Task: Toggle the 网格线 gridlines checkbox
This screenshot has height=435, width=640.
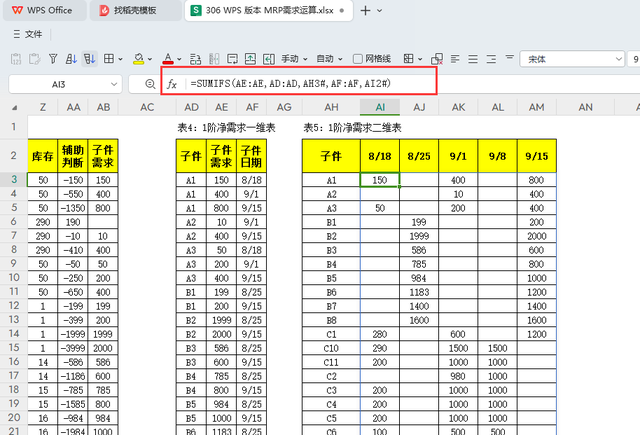Action: click(x=358, y=59)
